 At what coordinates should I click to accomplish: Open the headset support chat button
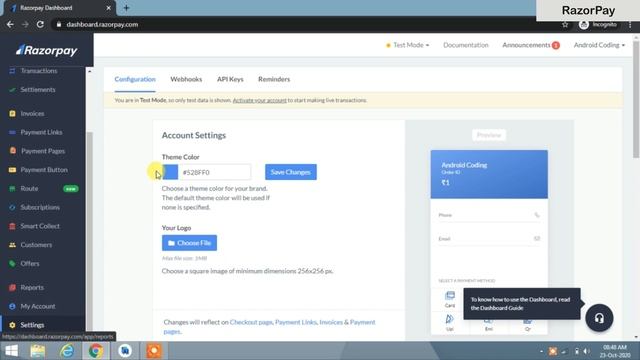(x=599, y=318)
